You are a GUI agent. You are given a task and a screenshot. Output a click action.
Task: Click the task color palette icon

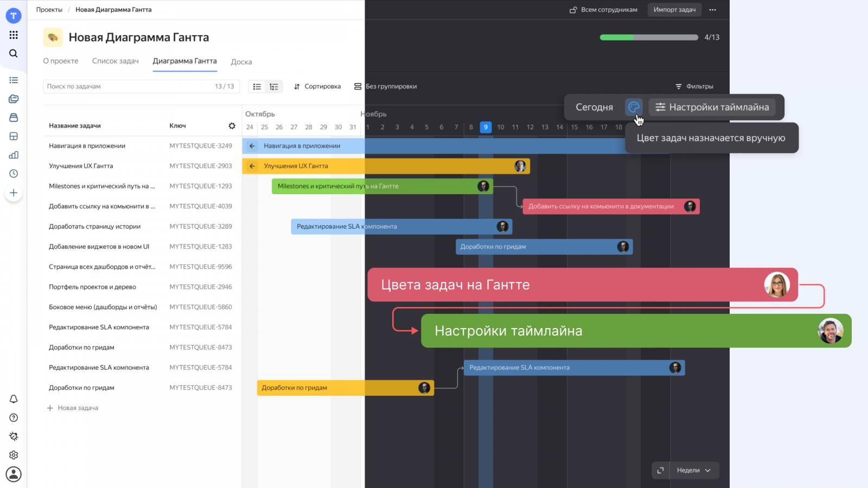633,107
